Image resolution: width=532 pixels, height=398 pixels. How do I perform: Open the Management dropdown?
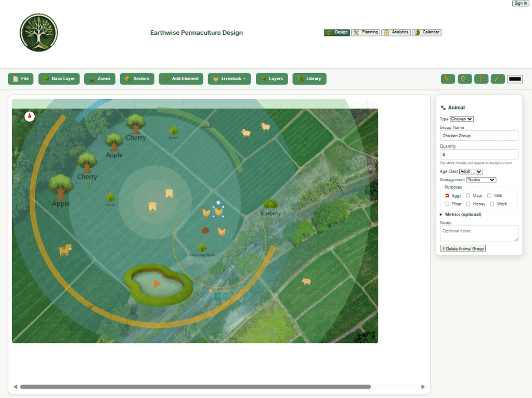pyautogui.click(x=481, y=180)
